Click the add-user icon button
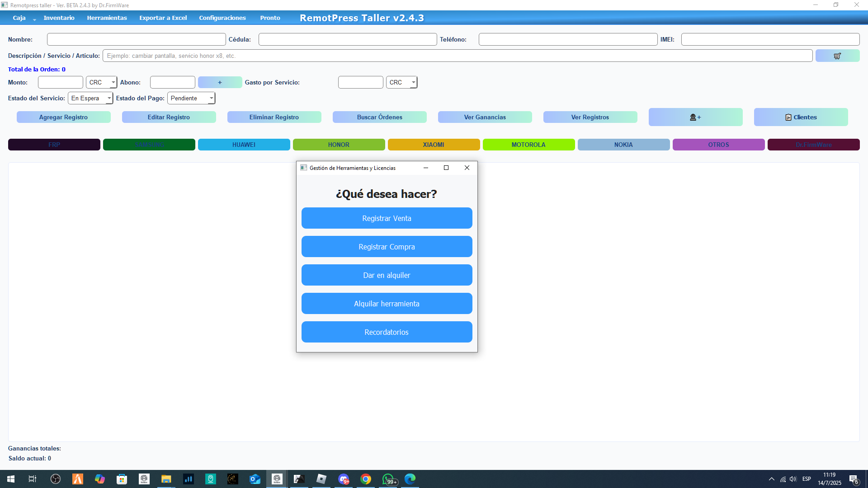 tap(695, 117)
